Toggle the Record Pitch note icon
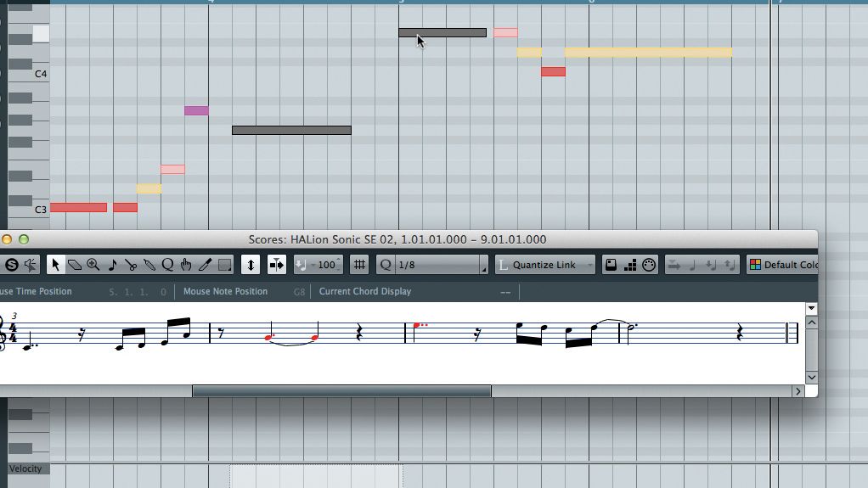This screenshot has width=868, height=488. 692,265
